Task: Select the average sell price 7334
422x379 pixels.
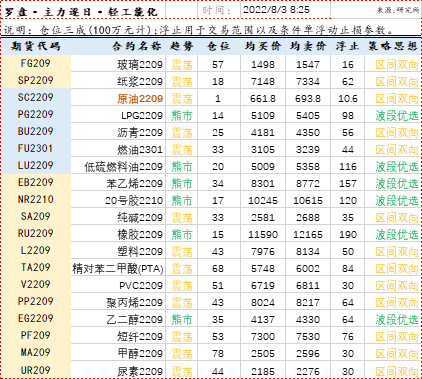Action: click(308, 81)
